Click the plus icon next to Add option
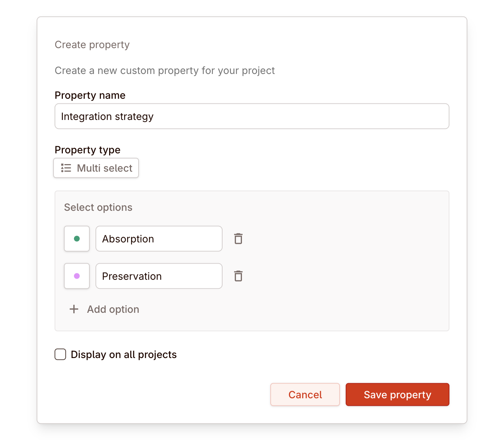This screenshot has width=504, height=441. 74,309
